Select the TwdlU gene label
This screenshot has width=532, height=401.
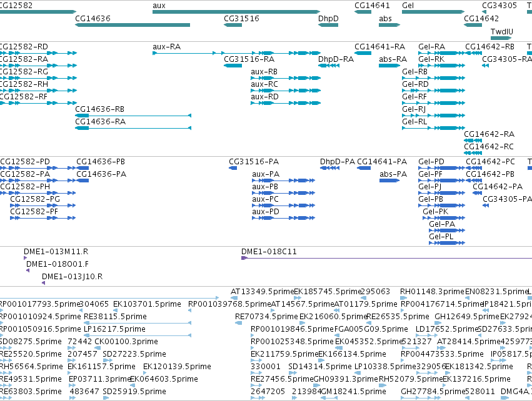pyautogui.click(x=501, y=31)
